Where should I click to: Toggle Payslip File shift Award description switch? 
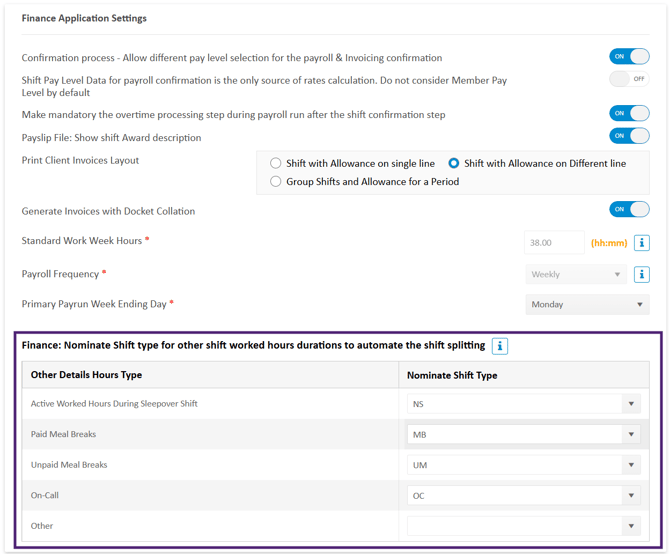(629, 136)
